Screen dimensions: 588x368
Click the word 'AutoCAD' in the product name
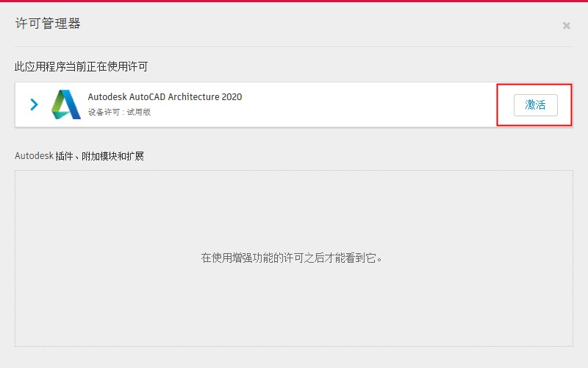148,97
